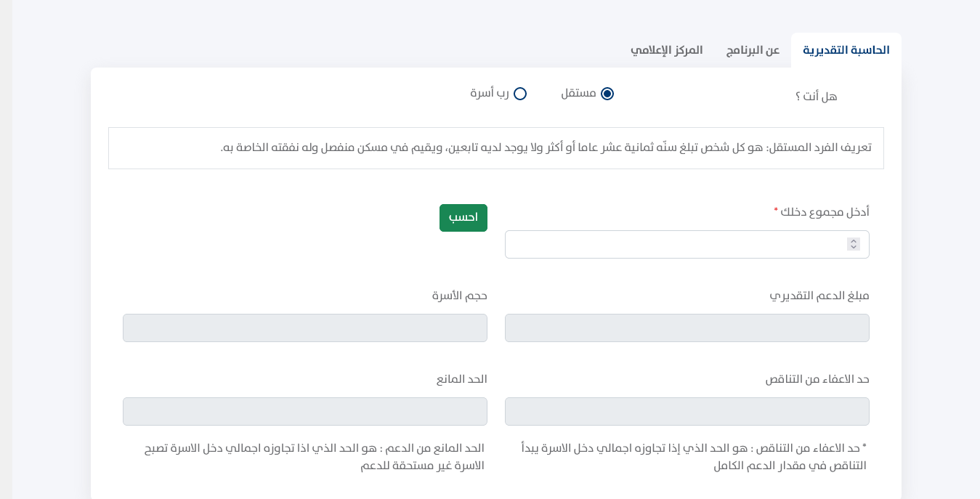Click the حد الاعفاء من التناقص explanatory note

coord(694,456)
